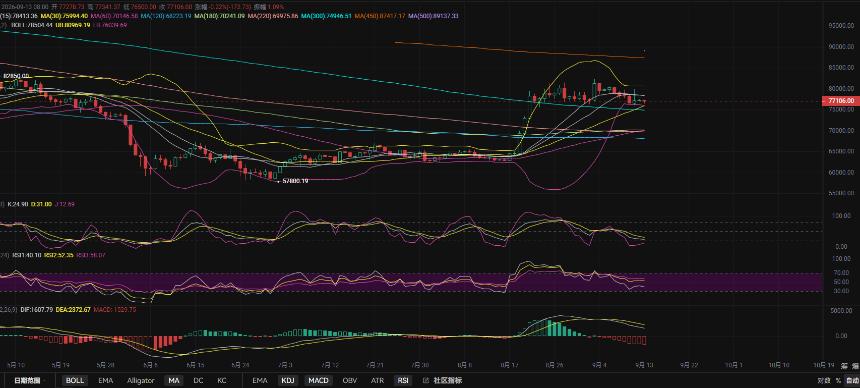The image size is (860, 388).
Task: Click the 70000.00 price axis label
Action: 842,131
